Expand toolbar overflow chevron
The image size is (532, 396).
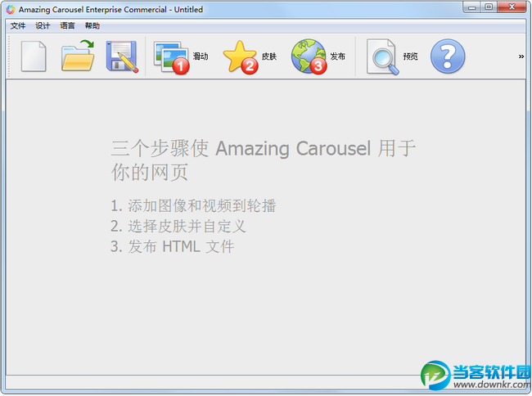[x=521, y=56]
